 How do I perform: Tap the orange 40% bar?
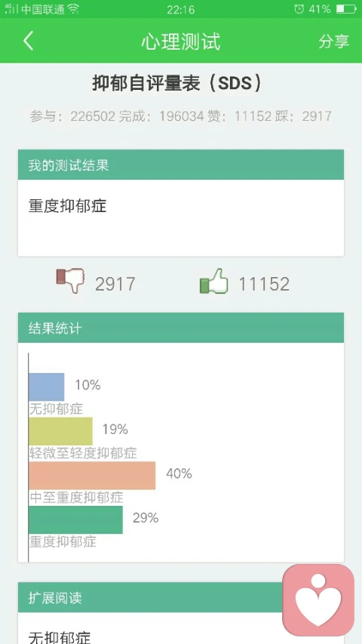[x=92, y=476]
